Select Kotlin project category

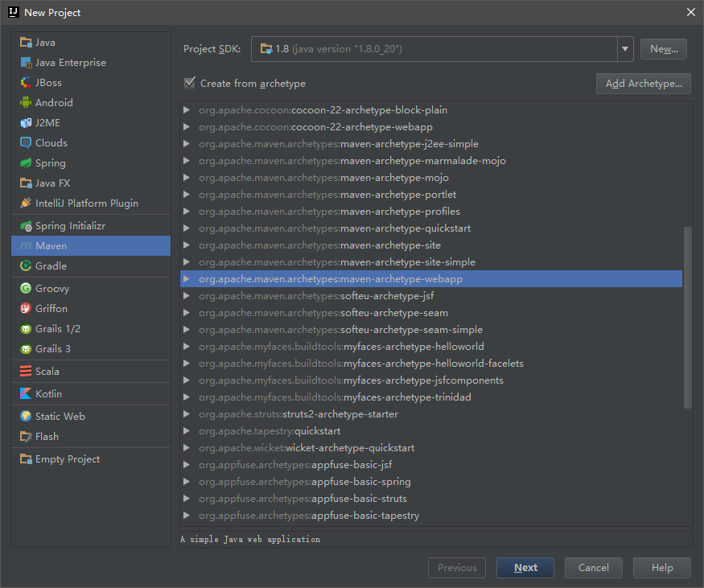click(91, 393)
